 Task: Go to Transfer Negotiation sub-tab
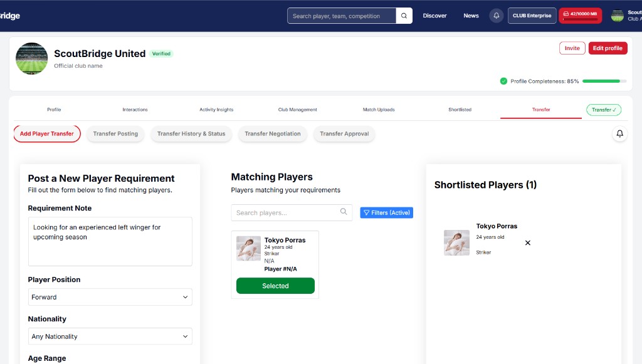pyautogui.click(x=273, y=133)
